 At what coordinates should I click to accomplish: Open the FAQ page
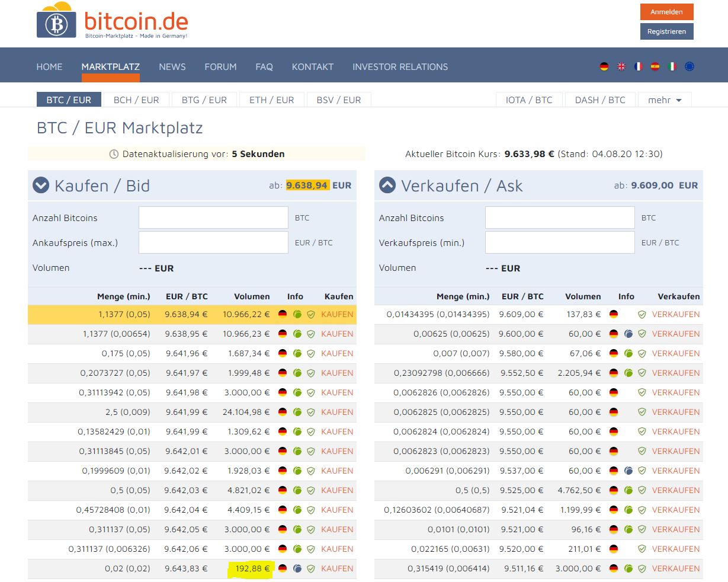[264, 67]
